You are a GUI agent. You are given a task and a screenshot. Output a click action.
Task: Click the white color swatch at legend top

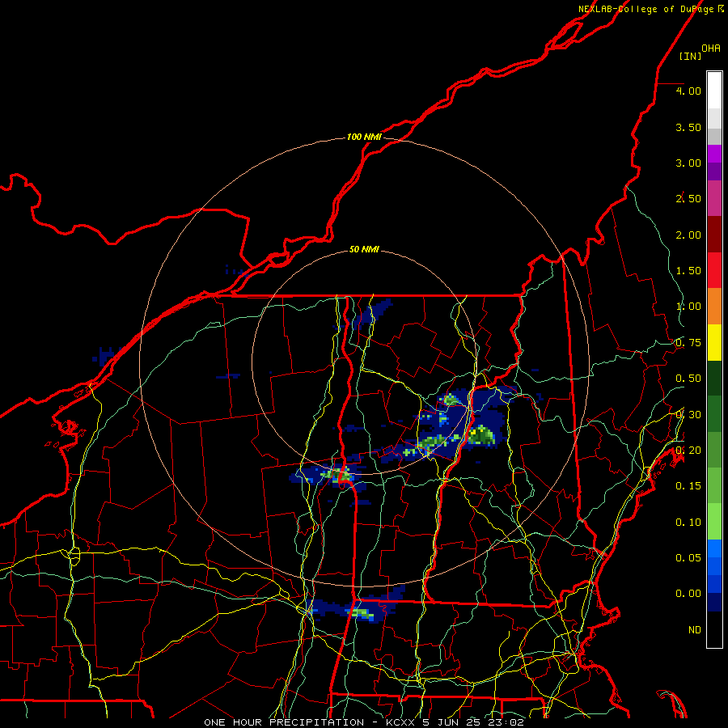click(x=714, y=91)
